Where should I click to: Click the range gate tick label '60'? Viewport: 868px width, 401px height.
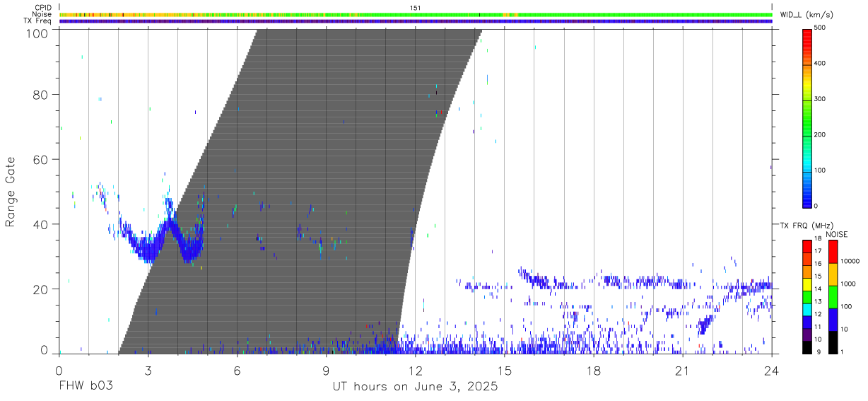click(42, 160)
